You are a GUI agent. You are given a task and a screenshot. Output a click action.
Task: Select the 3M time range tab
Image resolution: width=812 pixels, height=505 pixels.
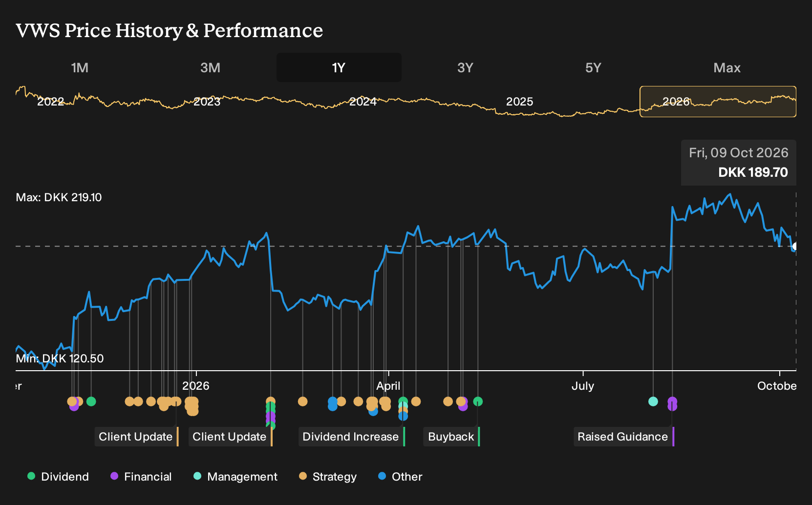pos(210,67)
